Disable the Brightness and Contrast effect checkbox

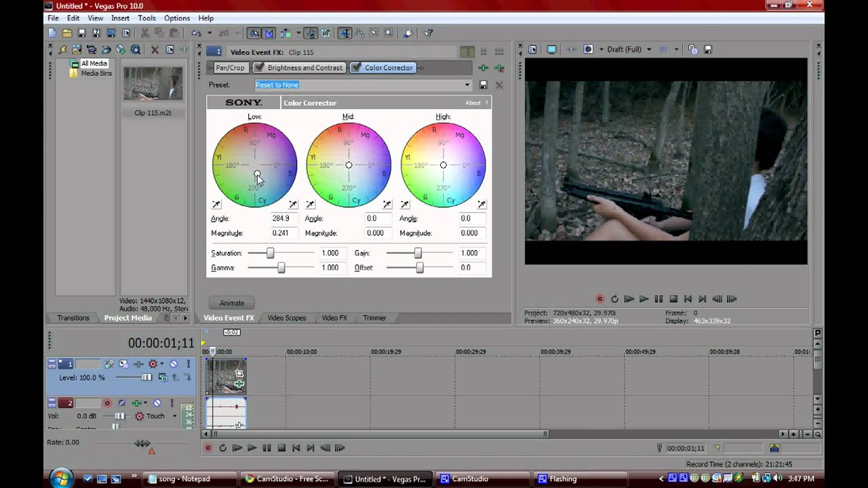(x=260, y=68)
